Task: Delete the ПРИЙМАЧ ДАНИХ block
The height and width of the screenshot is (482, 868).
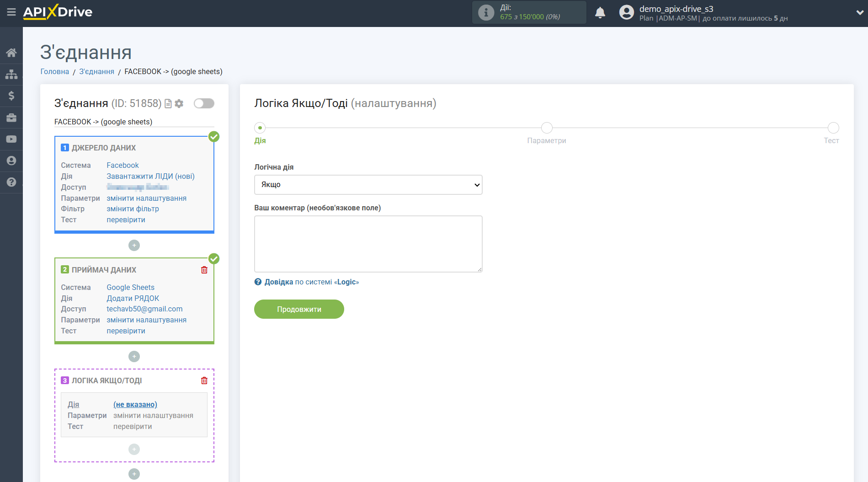Action: (x=204, y=270)
